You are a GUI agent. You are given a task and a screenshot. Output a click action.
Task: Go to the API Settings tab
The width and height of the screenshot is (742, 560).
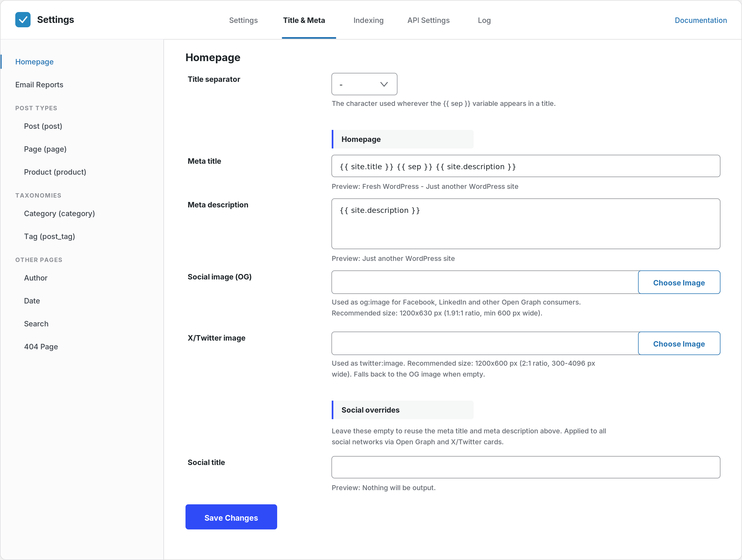coord(428,20)
